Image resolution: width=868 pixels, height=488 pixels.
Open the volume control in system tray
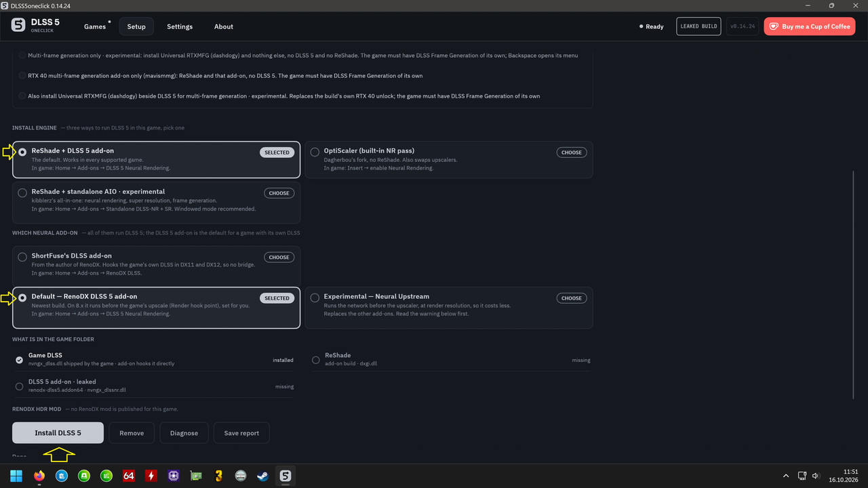point(816,476)
